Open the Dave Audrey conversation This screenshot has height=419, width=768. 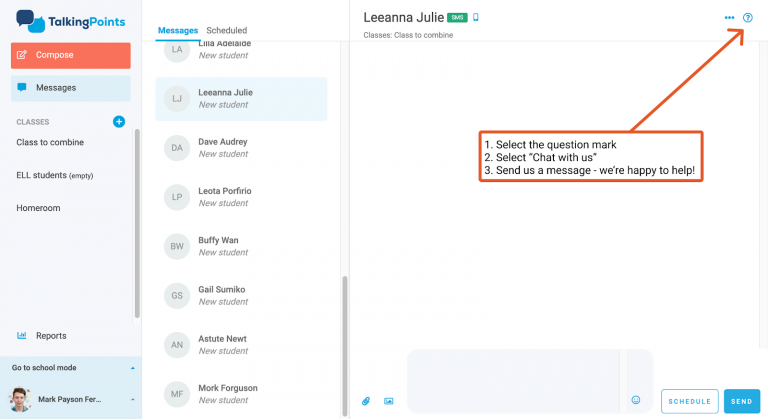241,148
